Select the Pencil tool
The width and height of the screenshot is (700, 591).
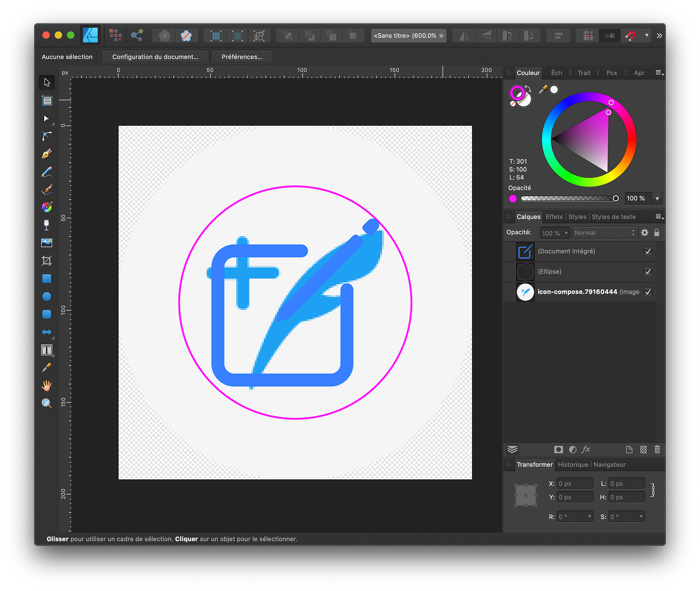click(47, 172)
